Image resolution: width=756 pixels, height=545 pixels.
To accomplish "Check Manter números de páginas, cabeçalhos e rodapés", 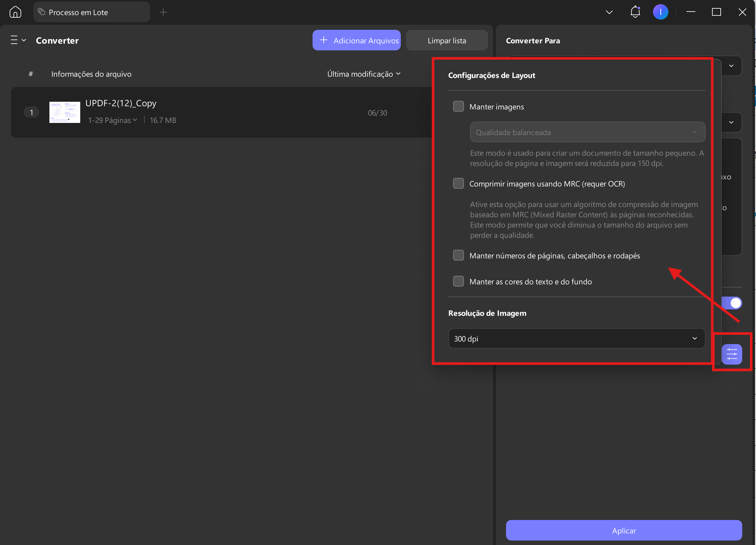I will pyautogui.click(x=458, y=255).
